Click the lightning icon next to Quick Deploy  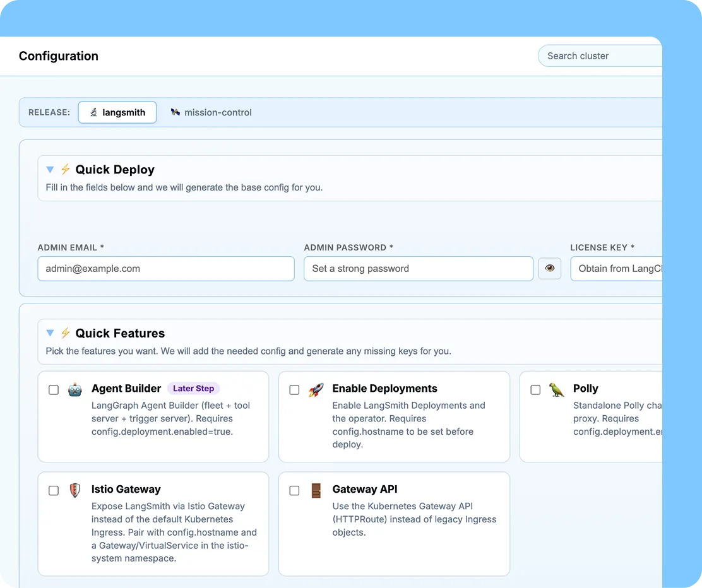66,169
